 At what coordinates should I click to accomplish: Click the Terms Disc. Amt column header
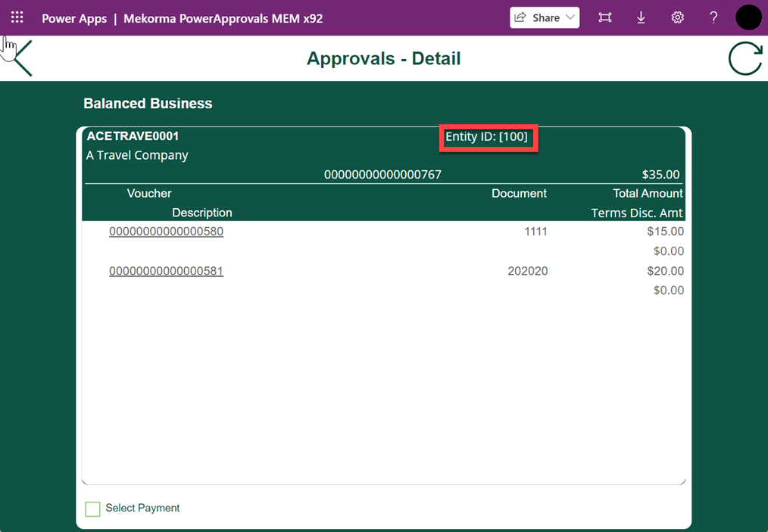(637, 213)
